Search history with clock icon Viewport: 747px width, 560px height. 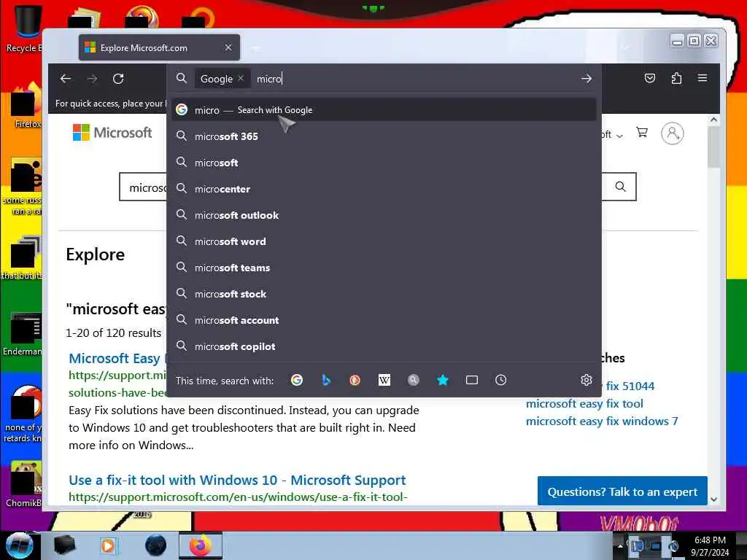pyautogui.click(x=500, y=380)
